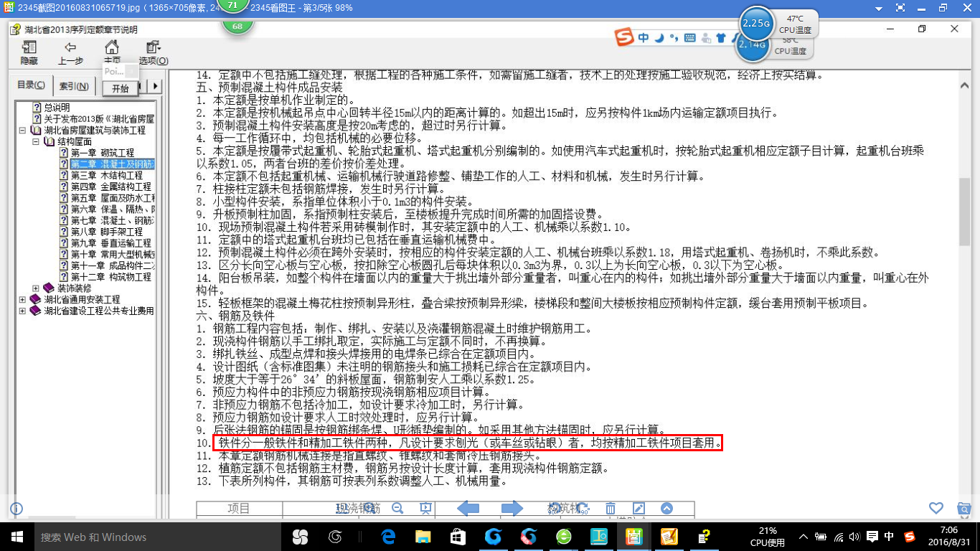Image resolution: width=980 pixels, height=551 pixels.
Task: Select 第十章 常用大型机械 chapter
Action: click(x=112, y=255)
